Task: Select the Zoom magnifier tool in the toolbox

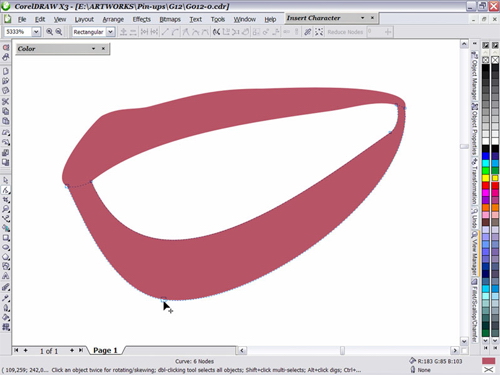Action: 6,209
